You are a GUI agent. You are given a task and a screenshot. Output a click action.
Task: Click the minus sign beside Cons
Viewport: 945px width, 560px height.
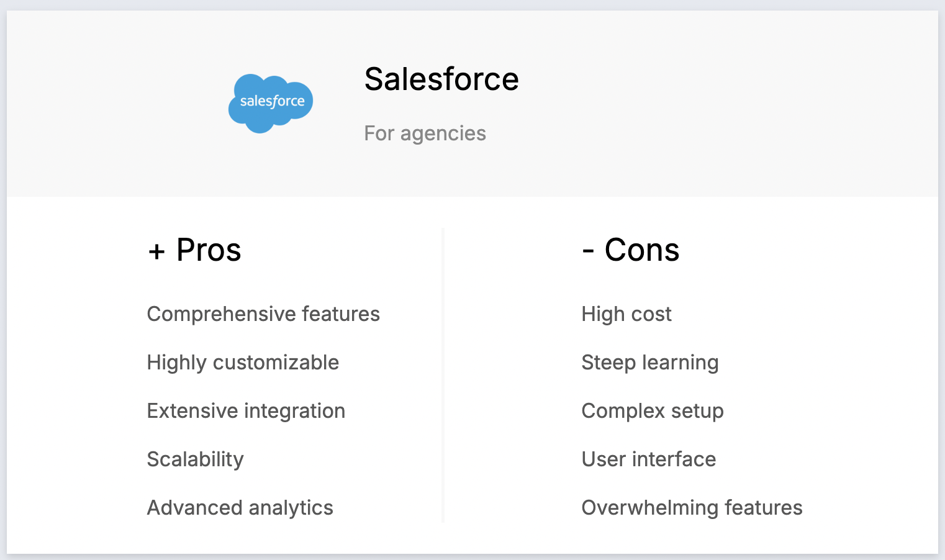588,251
